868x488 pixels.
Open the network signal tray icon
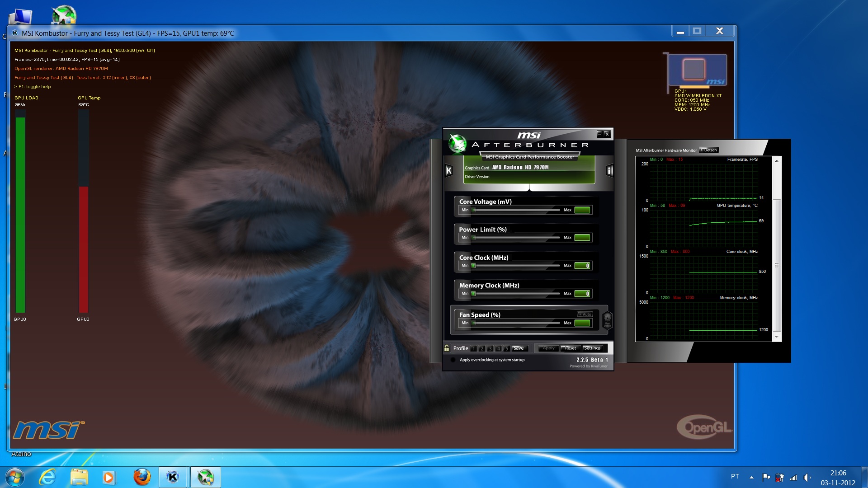pyautogui.click(x=793, y=477)
